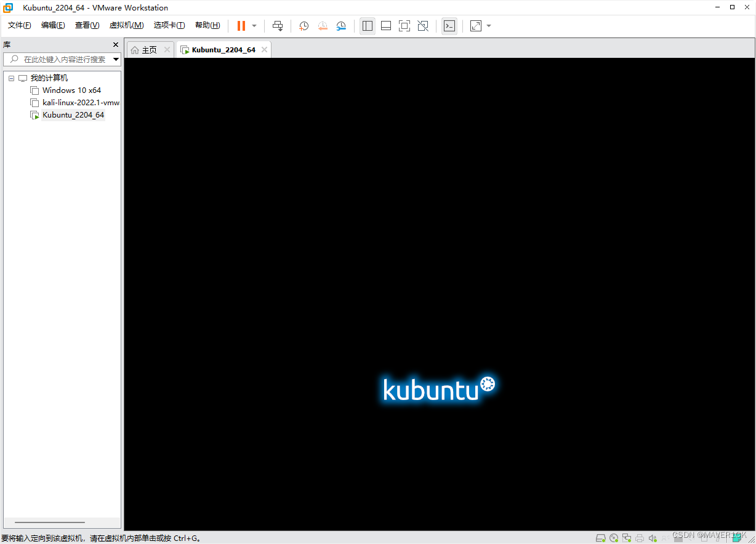
Task: Toggle the console view
Action: [x=449, y=26]
